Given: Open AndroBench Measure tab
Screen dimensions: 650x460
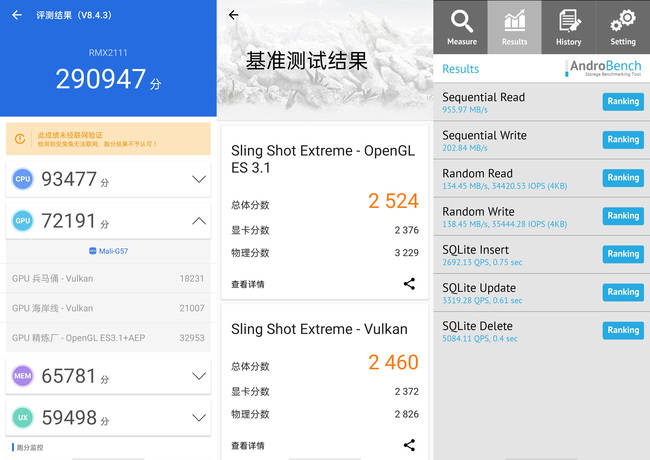Looking at the screenshot, I should [x=461, y=27].
